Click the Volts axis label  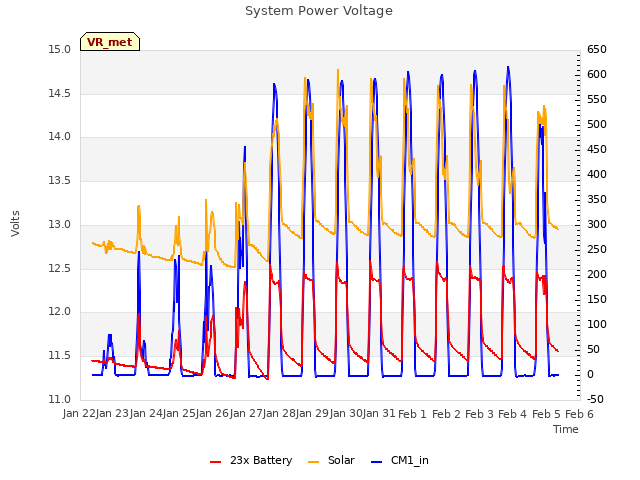(16, 224)
